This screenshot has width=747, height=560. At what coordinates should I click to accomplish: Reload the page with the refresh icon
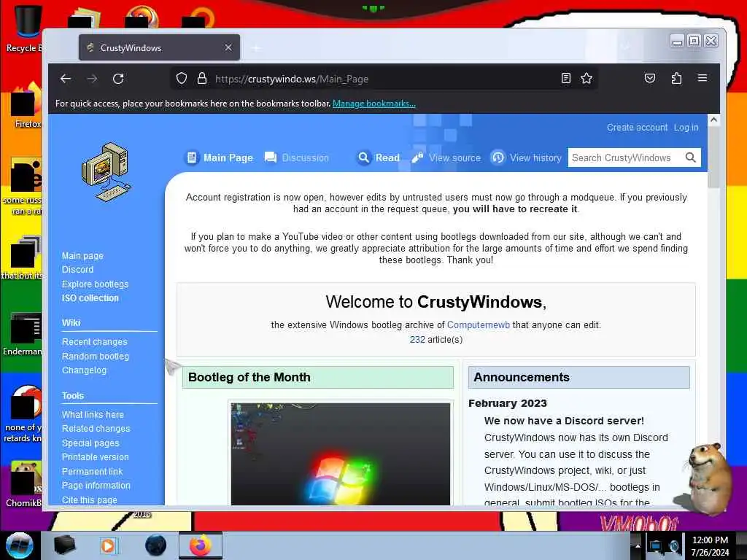coord(118,79)
